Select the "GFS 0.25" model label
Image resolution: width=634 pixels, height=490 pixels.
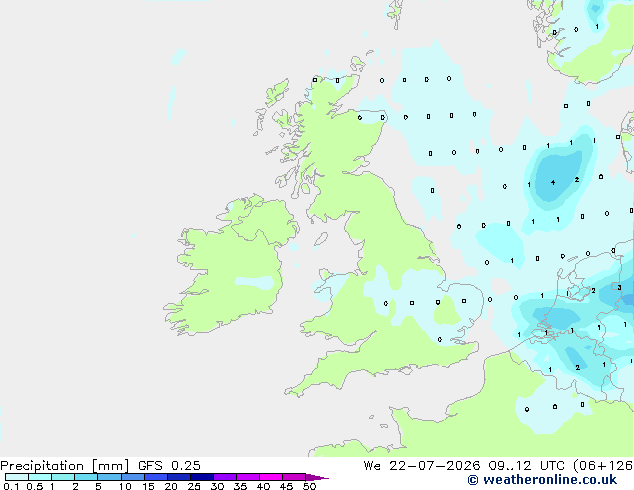pyautogui.click(x=169, y=466)
